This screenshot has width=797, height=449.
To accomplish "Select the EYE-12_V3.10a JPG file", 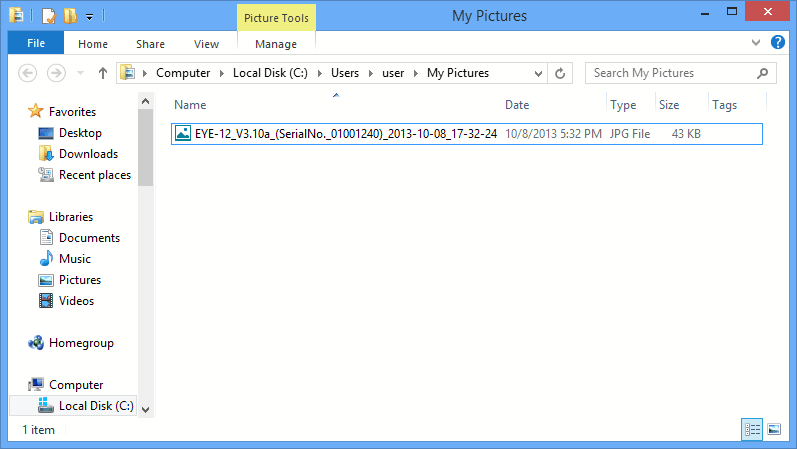I will (467, 134).
